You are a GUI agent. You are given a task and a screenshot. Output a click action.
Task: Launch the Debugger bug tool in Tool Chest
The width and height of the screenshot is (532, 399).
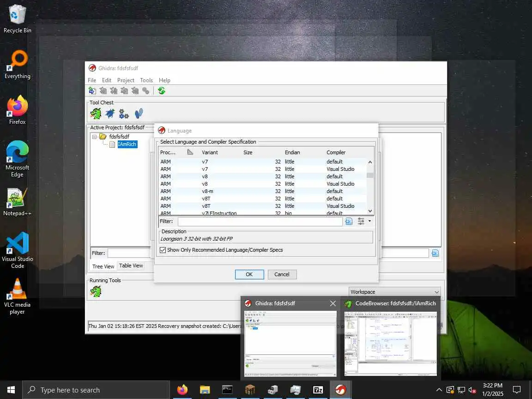(x=110, y=113)
